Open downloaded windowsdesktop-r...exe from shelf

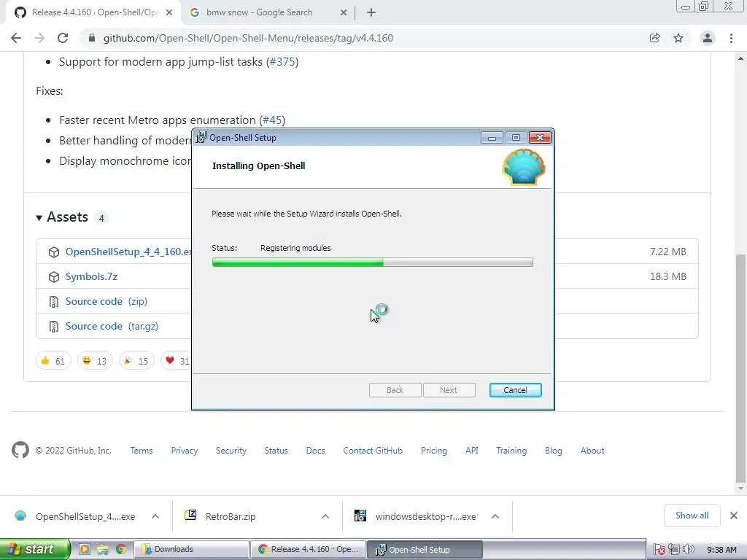tap(425, 516)
